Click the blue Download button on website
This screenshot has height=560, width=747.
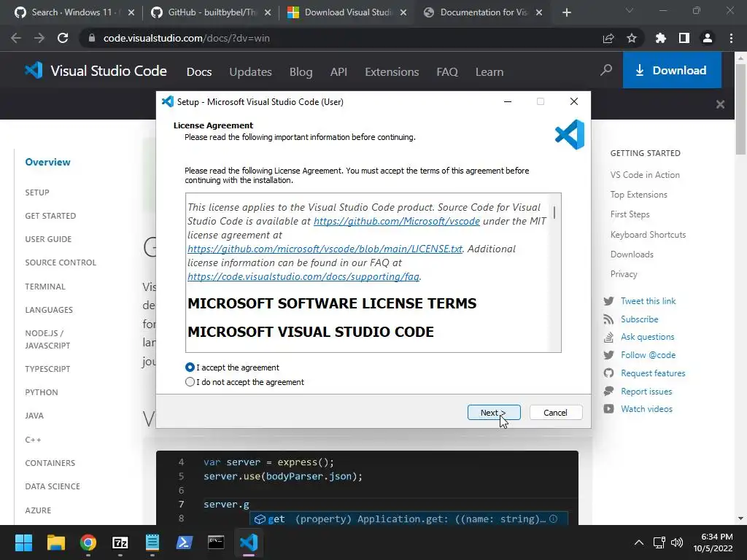(x=672, y=71)
